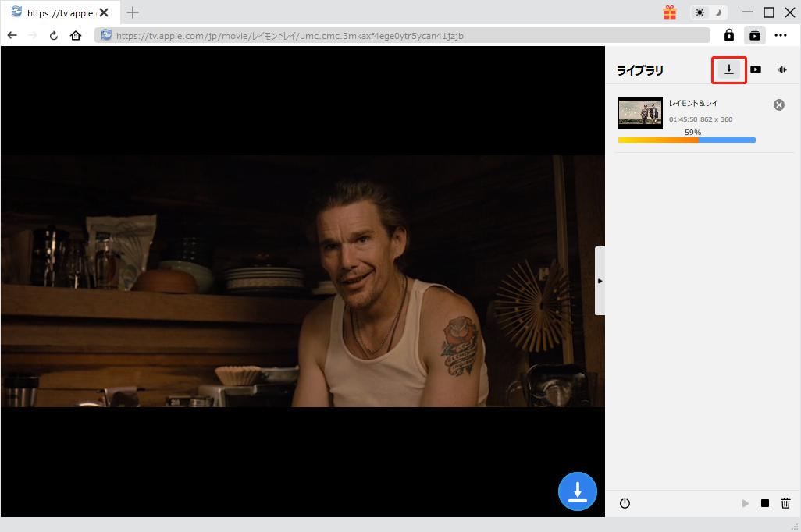Click the blue download floating button
Screen dimensions: 801x532
(x=577, y=491)
